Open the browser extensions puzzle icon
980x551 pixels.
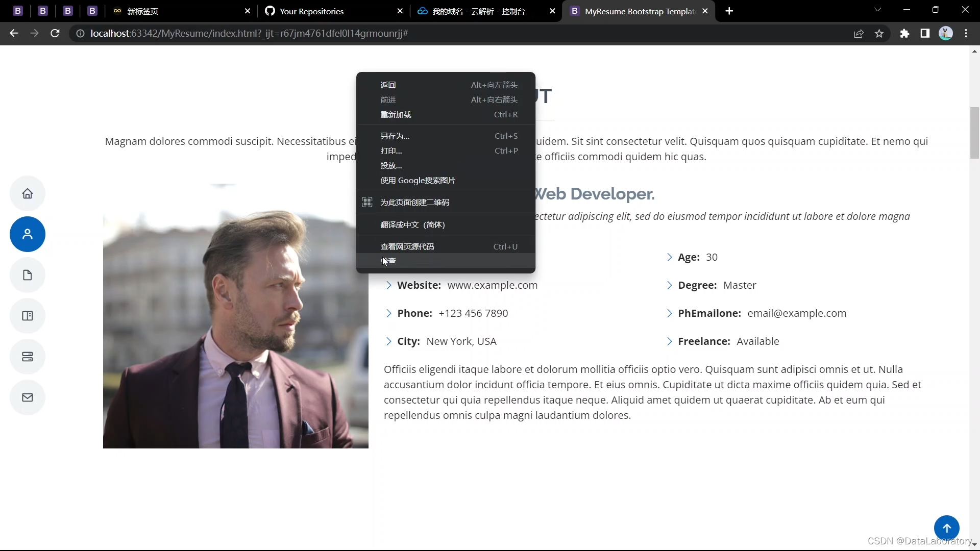click(x=904, y=34)
